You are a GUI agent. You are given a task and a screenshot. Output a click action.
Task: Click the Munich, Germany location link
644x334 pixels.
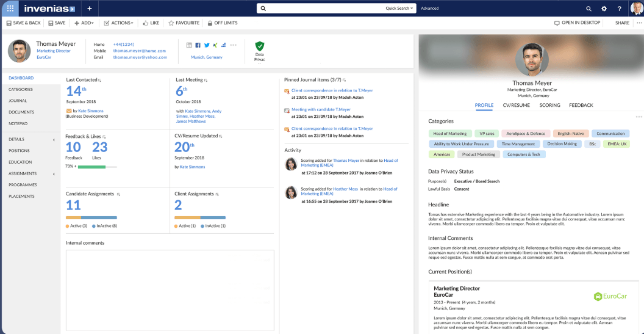207,57
